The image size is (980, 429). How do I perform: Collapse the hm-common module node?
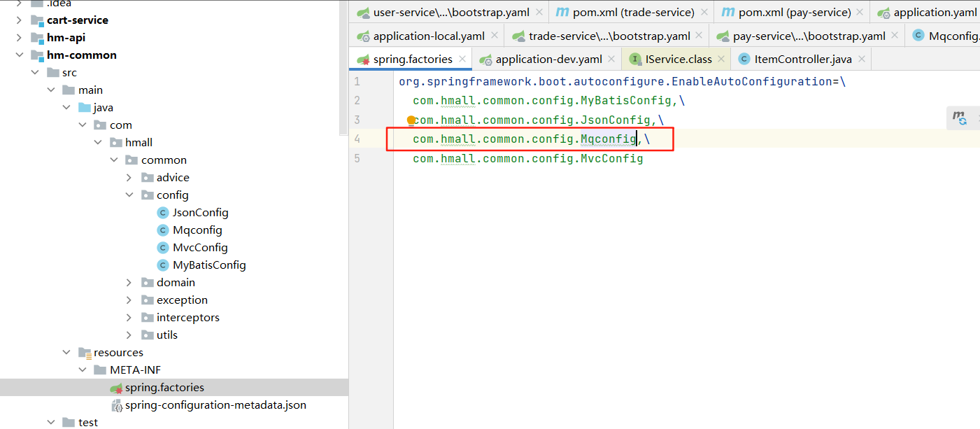19,55
